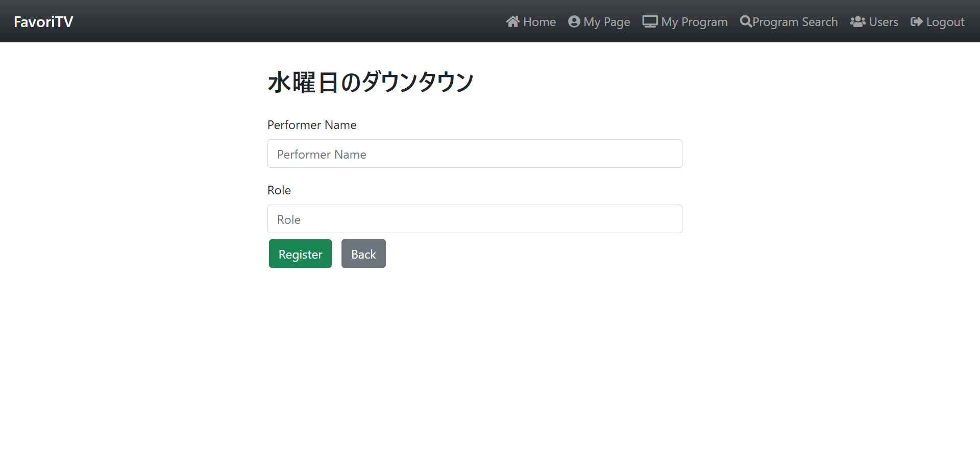Viewport: 980px width, 455px height.
Task: Click the Home house icon
Action: 513,21
